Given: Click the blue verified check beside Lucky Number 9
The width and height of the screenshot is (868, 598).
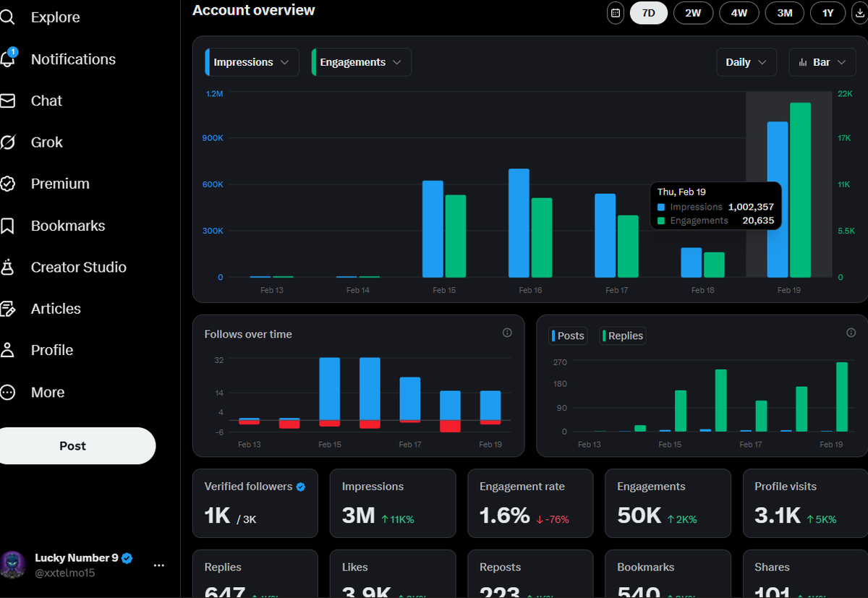Looking at the screenshot, I should click(127, 558).
